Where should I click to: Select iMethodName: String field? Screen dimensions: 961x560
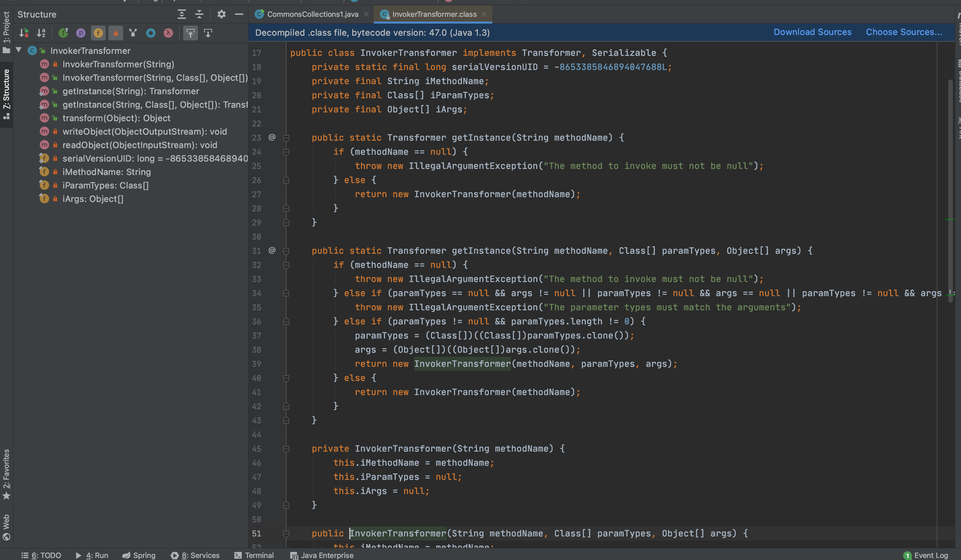click(x=106, y=172)
